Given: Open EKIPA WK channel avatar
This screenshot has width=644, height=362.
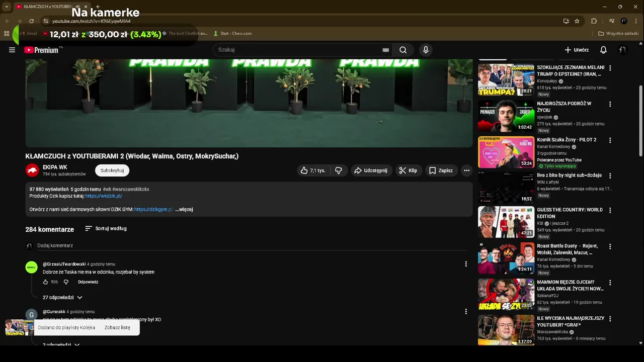Looking at the screenshot, I should [x=32, y=170].
